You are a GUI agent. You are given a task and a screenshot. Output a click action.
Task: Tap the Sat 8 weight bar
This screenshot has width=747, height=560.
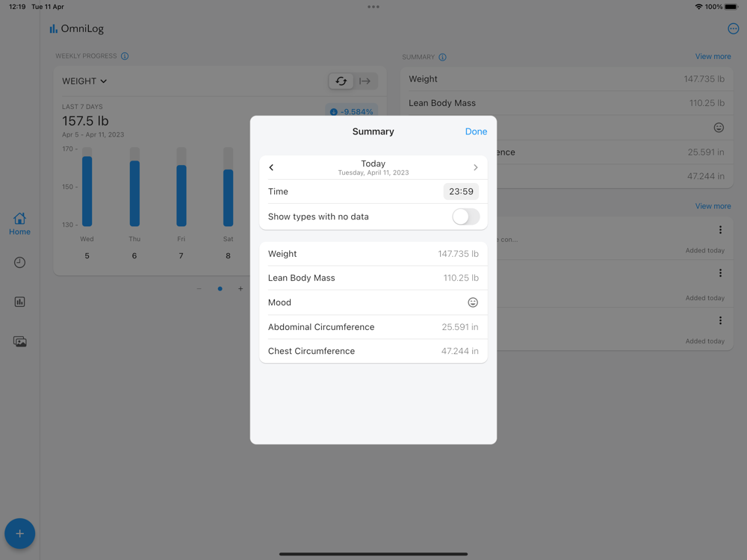[228, 198]
